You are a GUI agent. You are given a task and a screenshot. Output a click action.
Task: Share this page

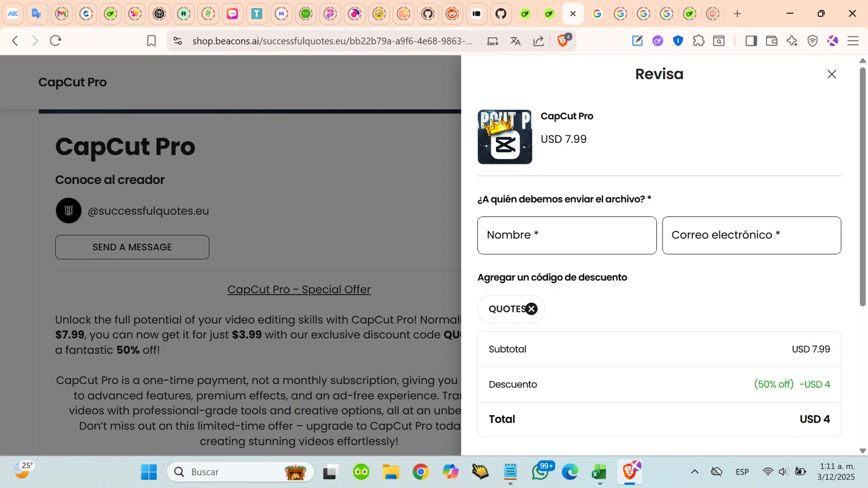(x=539, y=41)
